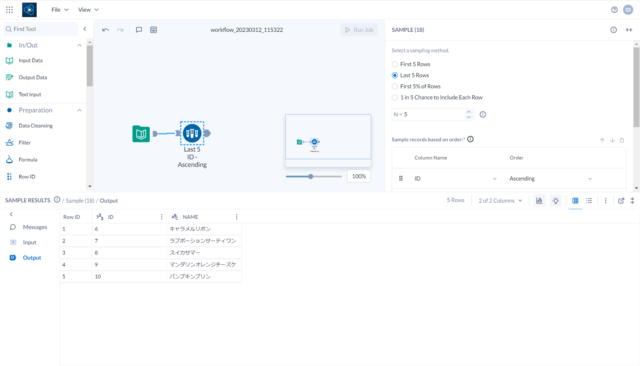Viewport: 640px width, 366px height.
Task: Collapse the Sample configuration panel
Action: point(629,30)
